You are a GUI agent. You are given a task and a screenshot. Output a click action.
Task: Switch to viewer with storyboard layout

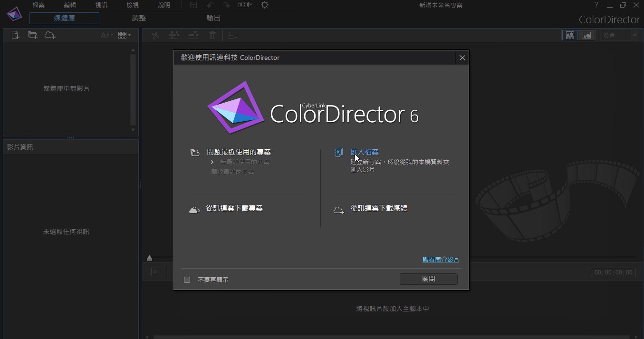coord(570,35)
